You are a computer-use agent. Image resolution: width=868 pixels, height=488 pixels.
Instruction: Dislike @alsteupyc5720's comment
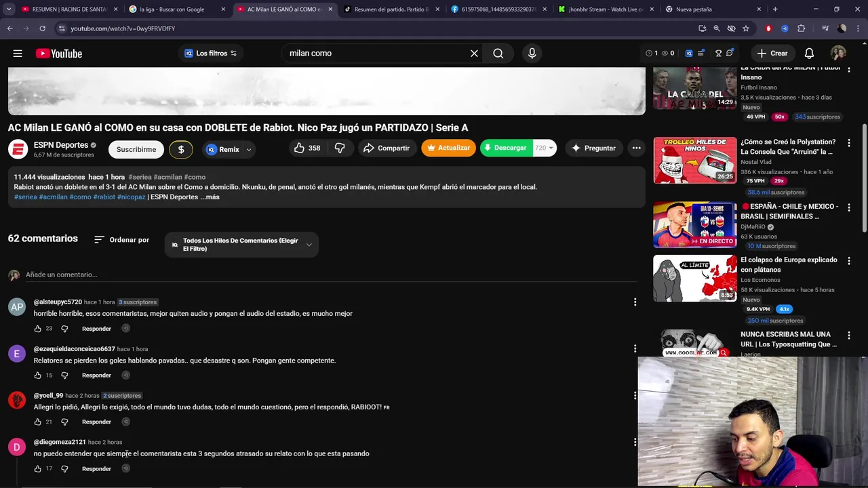64,329
